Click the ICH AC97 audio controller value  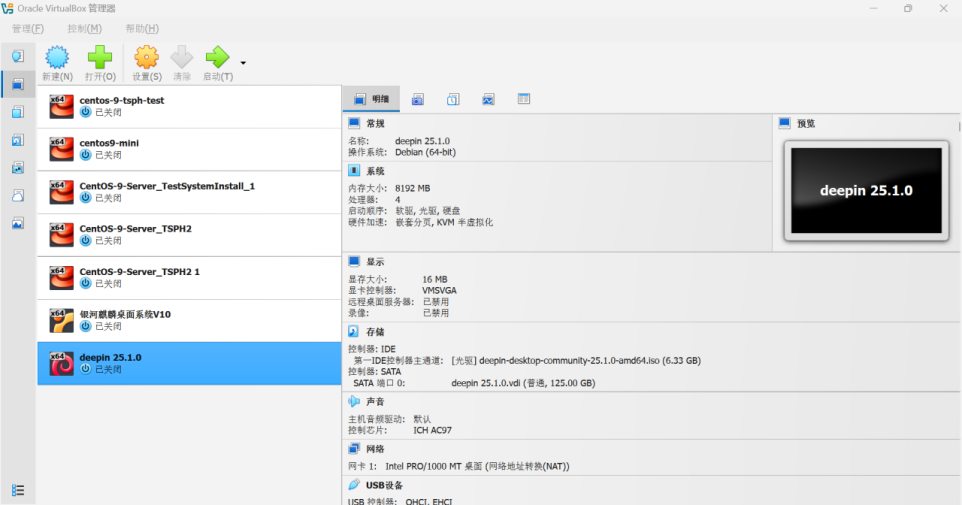click(433, 430)
